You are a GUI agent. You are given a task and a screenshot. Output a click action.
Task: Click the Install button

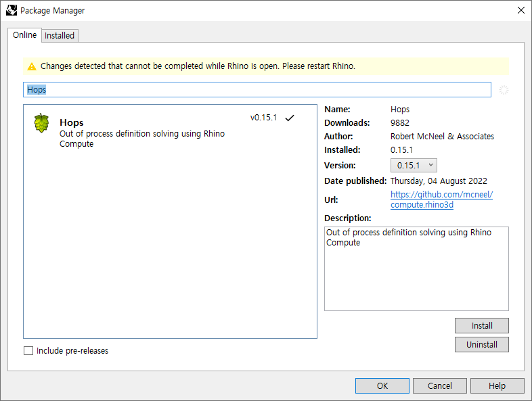[482, 326]
